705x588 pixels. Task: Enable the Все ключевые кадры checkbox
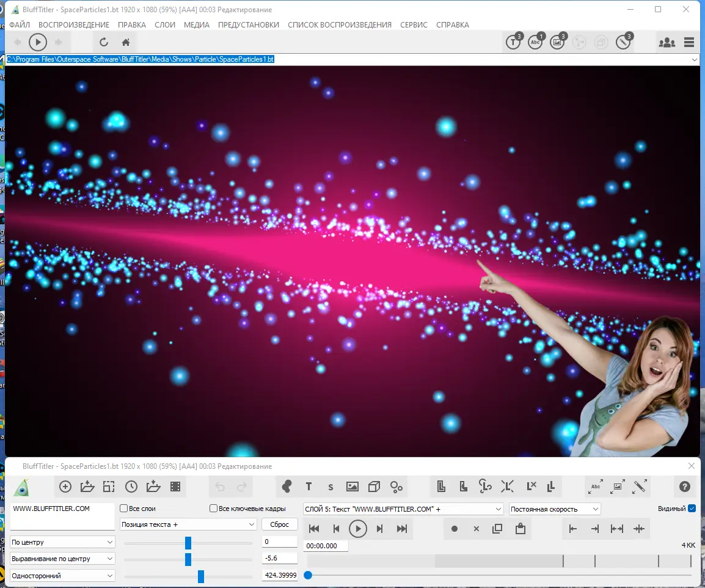point(214,509)
